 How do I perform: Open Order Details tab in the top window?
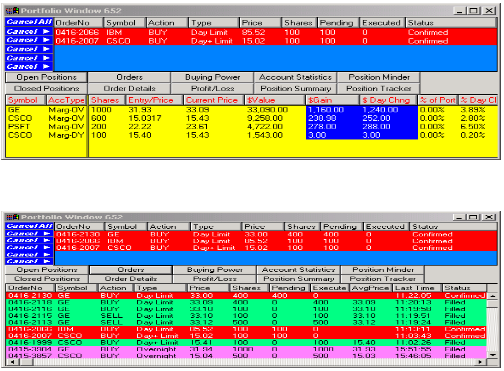click(x=129, y=89)
